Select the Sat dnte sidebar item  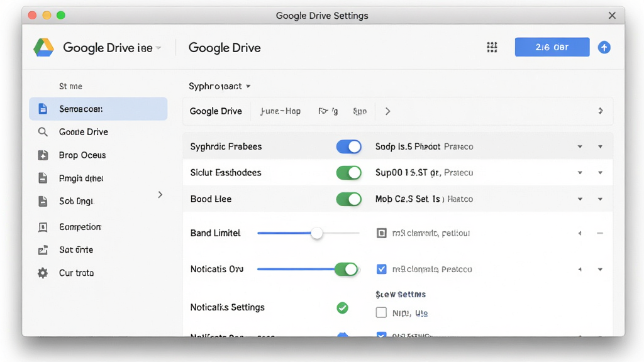tap(98, 250)
